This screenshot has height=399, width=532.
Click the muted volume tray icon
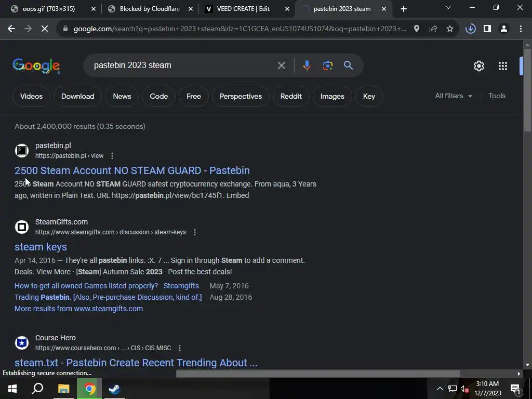pos(464,389)
